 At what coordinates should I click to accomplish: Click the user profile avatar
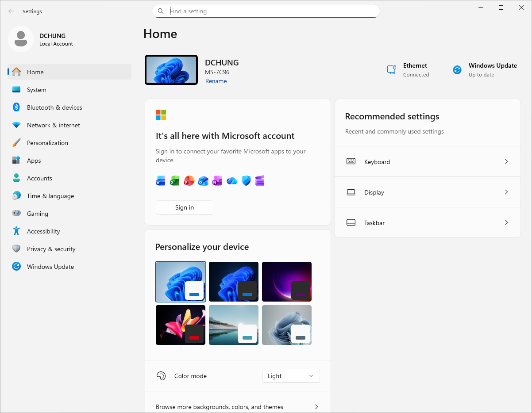coord(21,39)
